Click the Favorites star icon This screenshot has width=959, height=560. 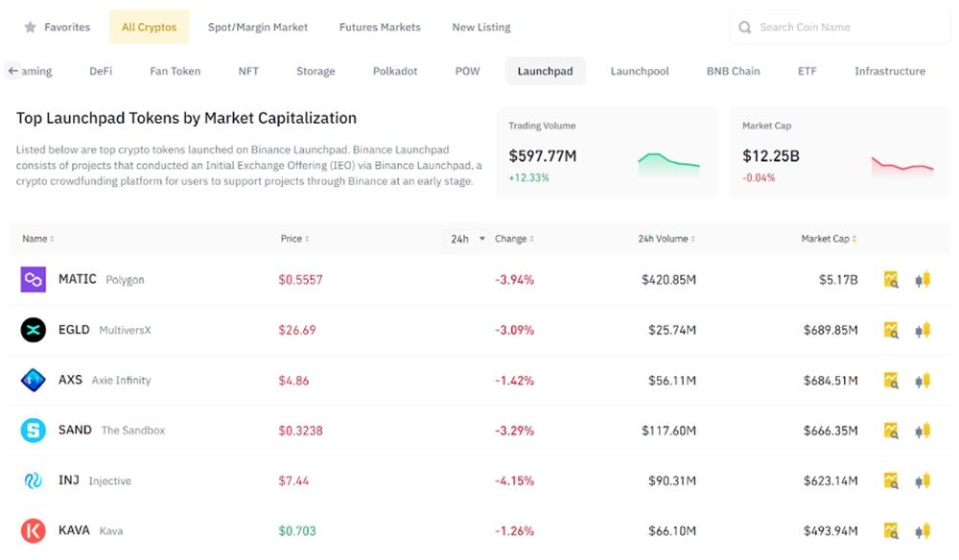point(31,28)
